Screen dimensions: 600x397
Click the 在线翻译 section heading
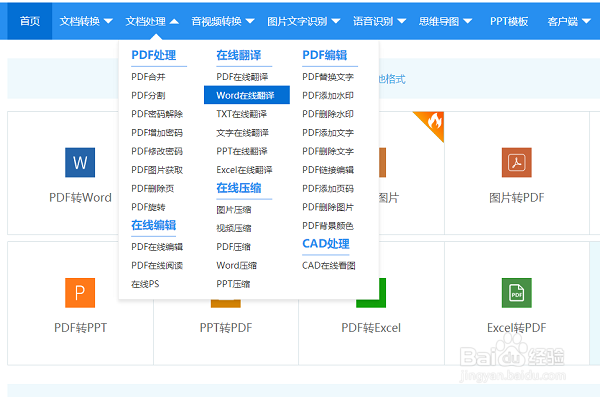point(239,55)
